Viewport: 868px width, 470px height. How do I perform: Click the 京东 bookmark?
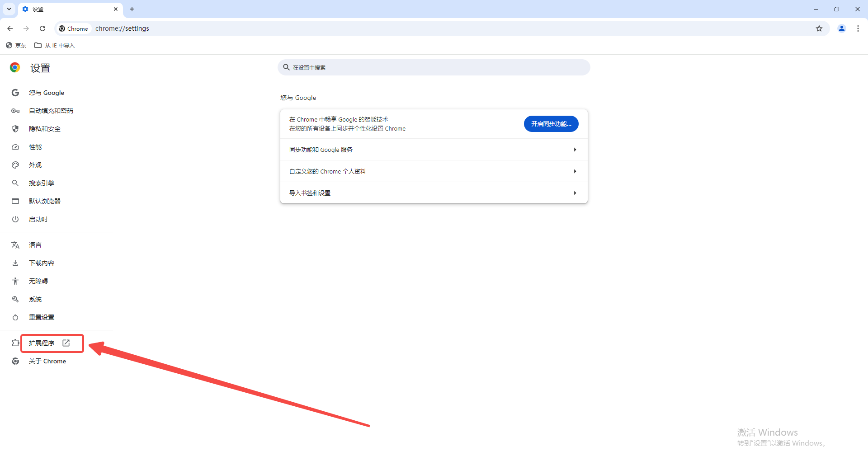click(x=16, y=45)
